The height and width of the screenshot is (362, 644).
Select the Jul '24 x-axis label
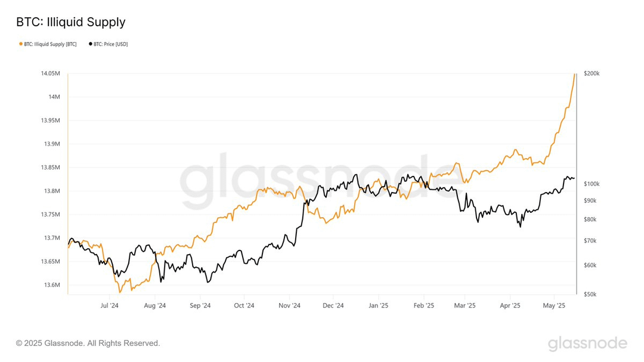tap(109, 306)
